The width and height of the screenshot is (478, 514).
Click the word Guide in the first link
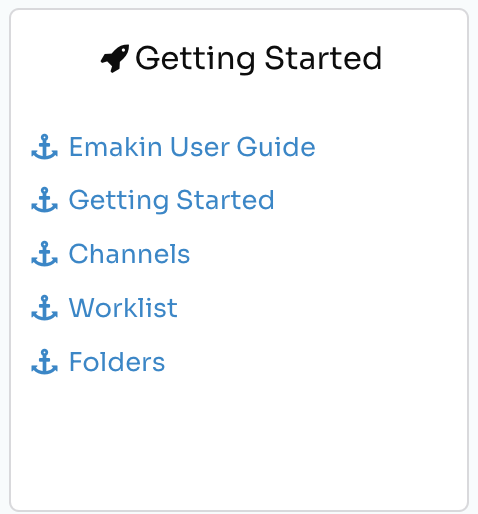276,147
